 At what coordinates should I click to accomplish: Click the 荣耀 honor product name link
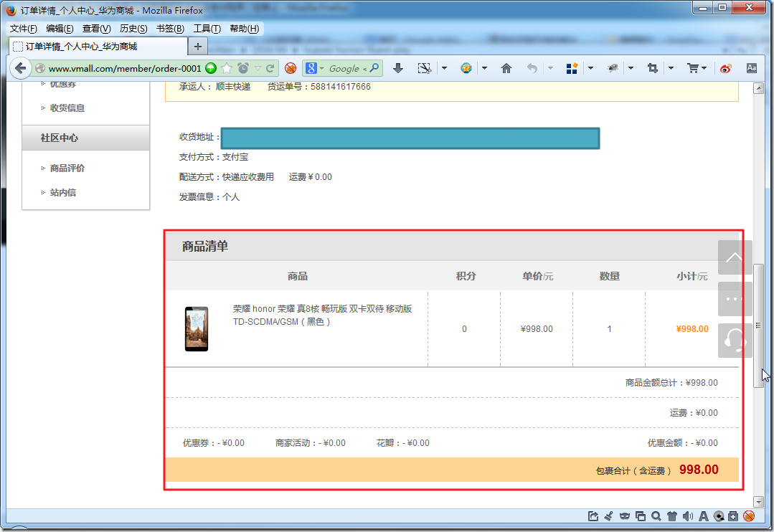pyautogui.click(x=322, y=315)
